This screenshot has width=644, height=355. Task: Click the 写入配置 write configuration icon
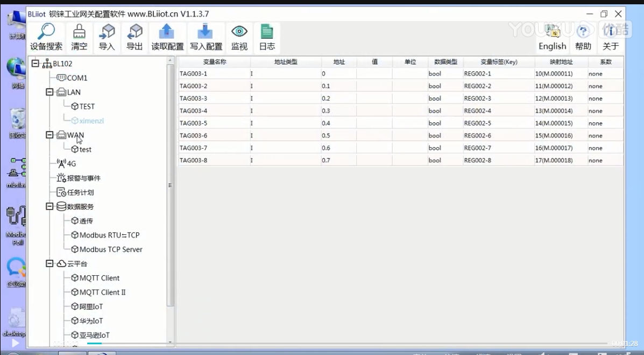(x=206, y=32)
